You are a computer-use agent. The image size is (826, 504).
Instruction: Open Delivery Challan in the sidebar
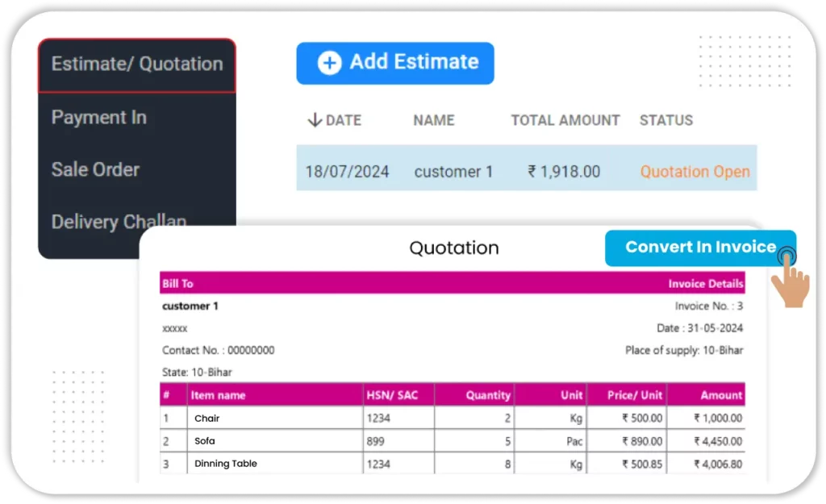(x=119, y=221)
